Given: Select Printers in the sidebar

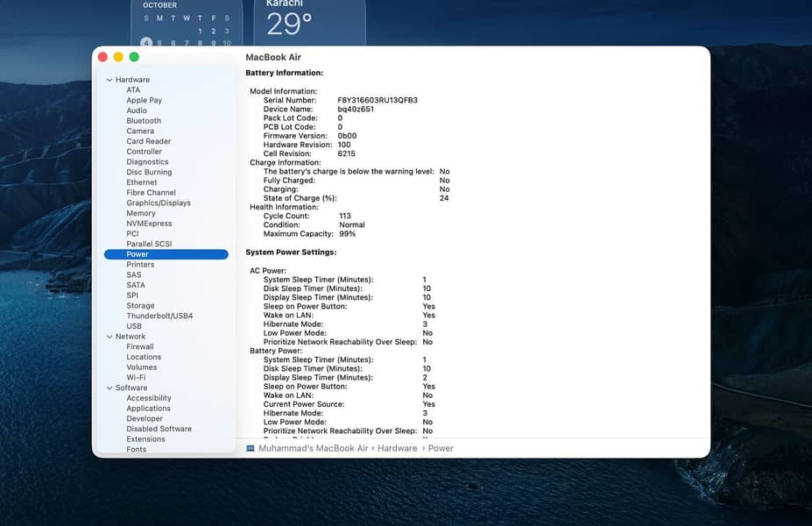Looking at the screenshot, I should click(140, 264).
